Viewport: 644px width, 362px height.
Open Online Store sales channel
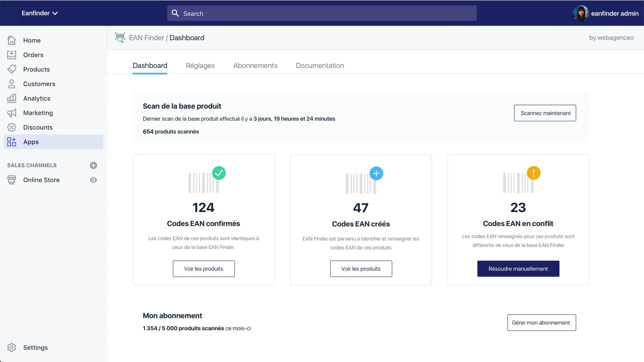(41, 180)
